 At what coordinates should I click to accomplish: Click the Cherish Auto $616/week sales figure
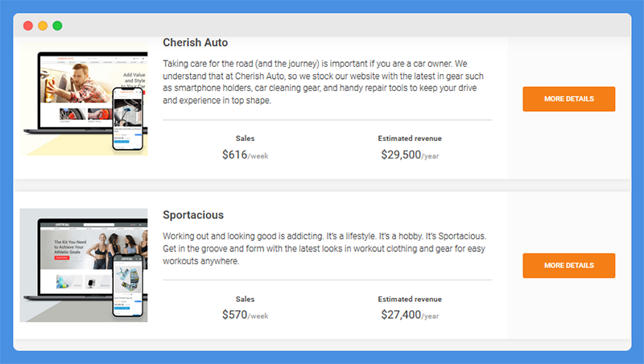point(246,155)
